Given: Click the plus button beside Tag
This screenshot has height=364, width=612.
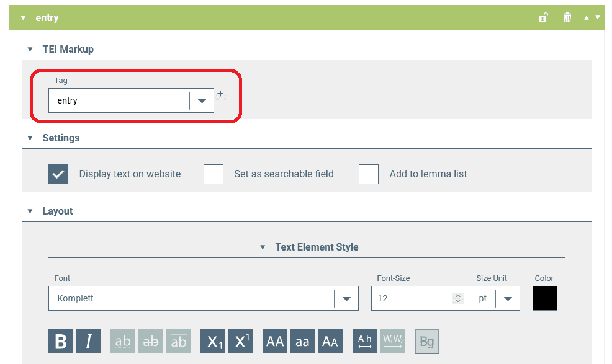Looking at the screenshot, I should coord(220,94).
